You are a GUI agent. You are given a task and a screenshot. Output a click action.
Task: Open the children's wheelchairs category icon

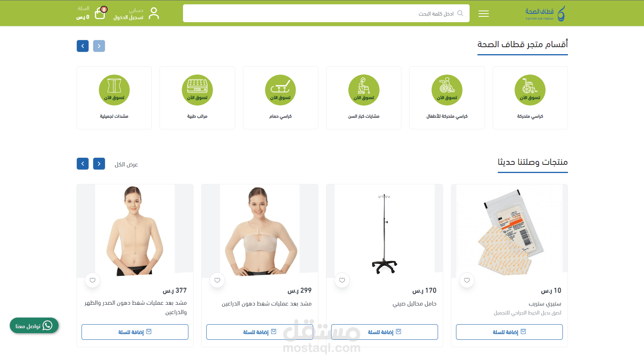(447, 90)
